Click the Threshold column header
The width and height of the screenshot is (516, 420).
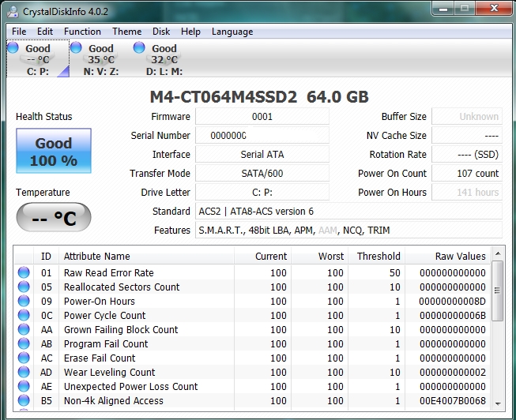[x=376, y=257]
